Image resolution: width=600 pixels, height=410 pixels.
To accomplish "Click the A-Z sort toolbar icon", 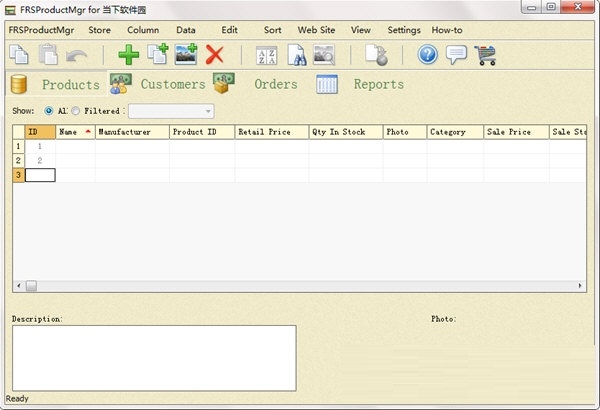I will [266, 55].
